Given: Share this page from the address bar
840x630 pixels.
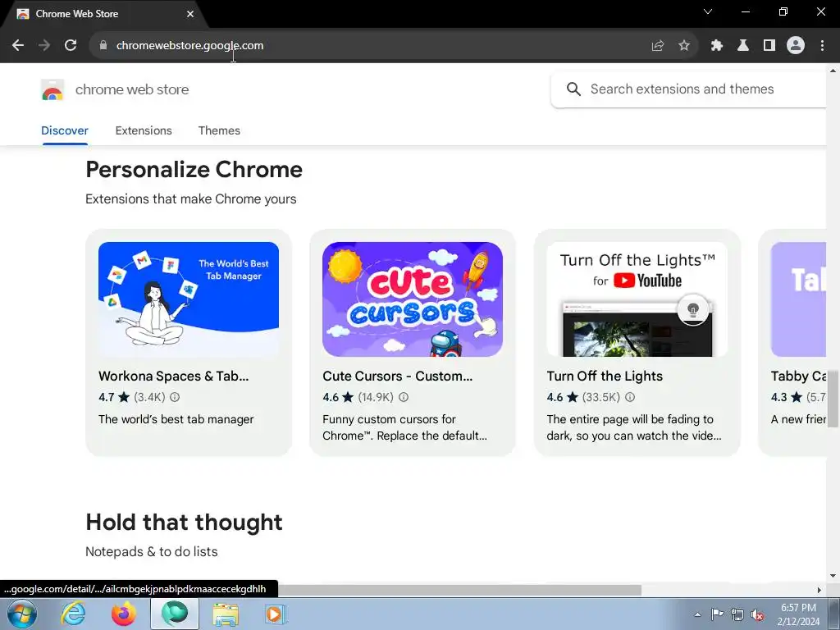Looking at the screenshot, I should pyautogui.click(x=658, y=46).
